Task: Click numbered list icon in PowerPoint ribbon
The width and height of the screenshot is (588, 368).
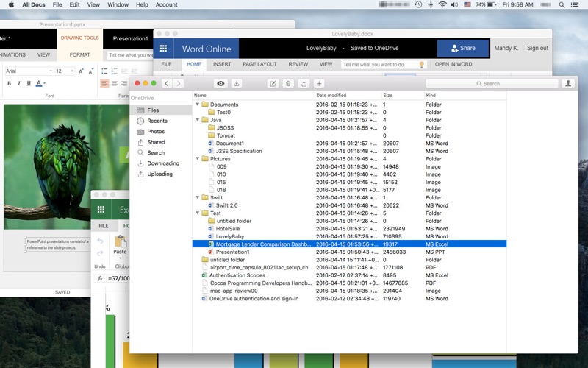Action: tap(115, 71)
